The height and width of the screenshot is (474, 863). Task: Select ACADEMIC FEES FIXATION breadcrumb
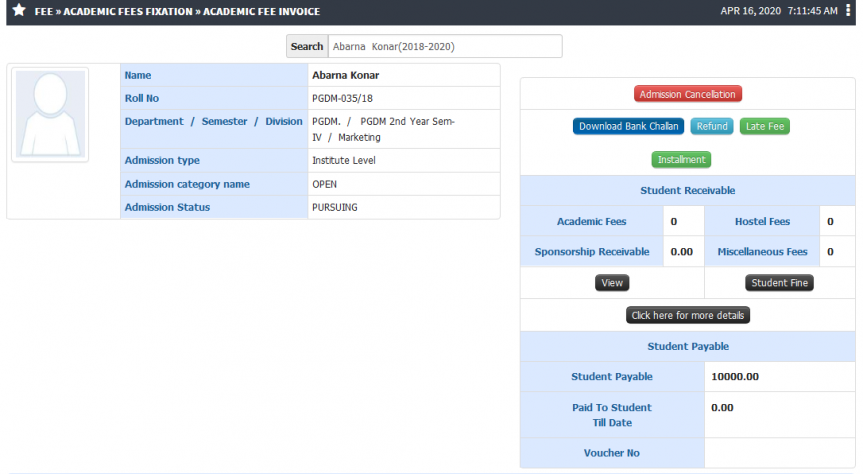(128, 12)
